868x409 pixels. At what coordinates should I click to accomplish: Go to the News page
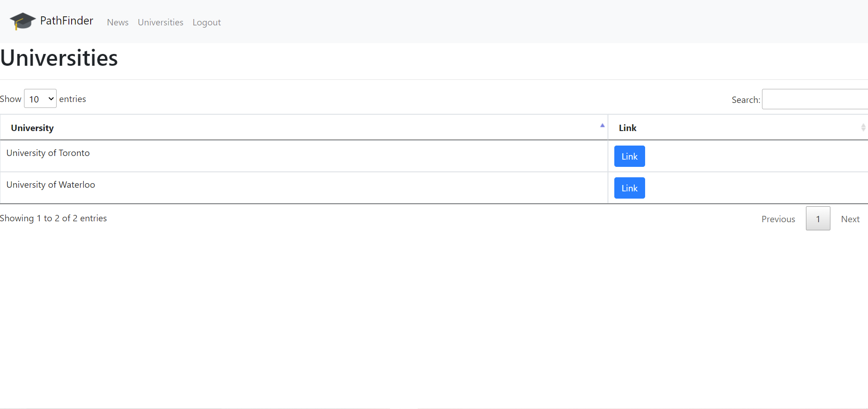tap(118, 22)
